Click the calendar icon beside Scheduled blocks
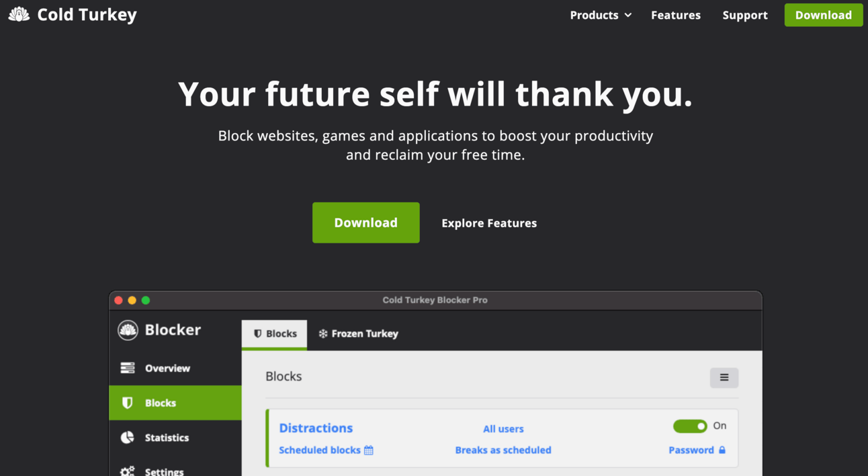The image size is (868, 476). pos(369,450)
